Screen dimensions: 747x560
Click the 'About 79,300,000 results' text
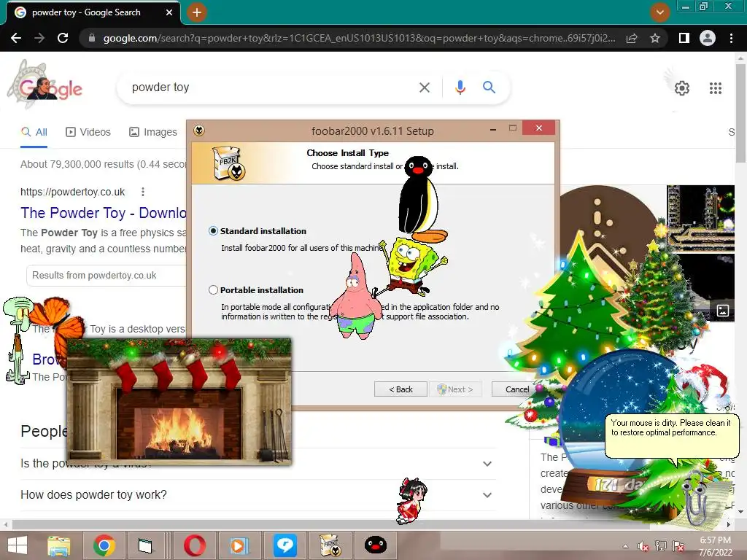click(103, 164)
